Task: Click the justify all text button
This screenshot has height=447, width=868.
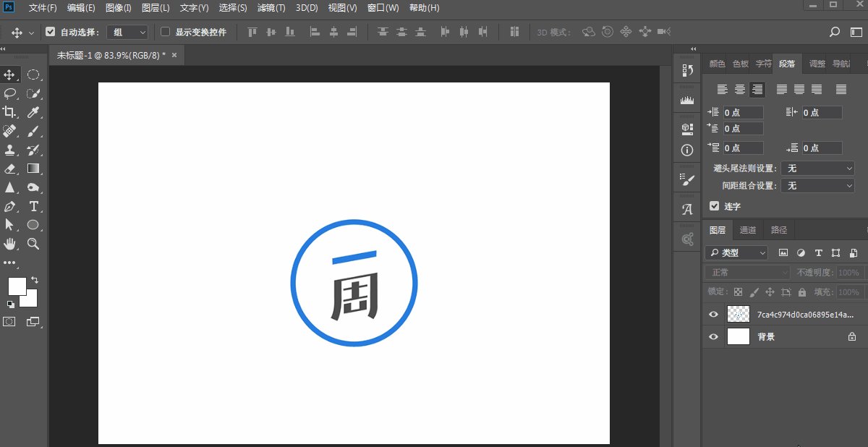Action: coord(841,90)
